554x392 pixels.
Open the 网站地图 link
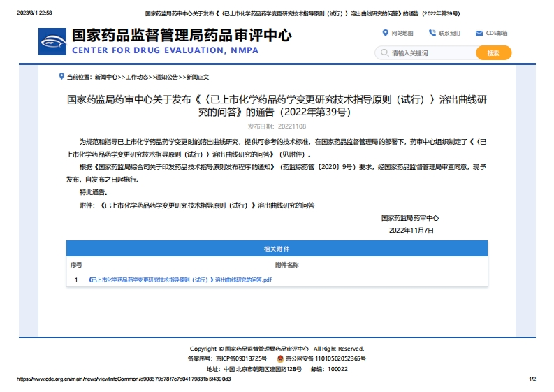402,34
